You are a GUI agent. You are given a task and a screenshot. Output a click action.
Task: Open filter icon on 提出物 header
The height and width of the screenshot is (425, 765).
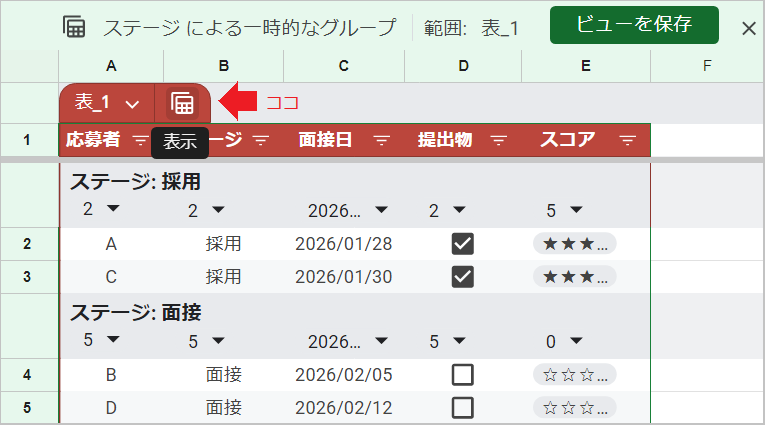499,141
